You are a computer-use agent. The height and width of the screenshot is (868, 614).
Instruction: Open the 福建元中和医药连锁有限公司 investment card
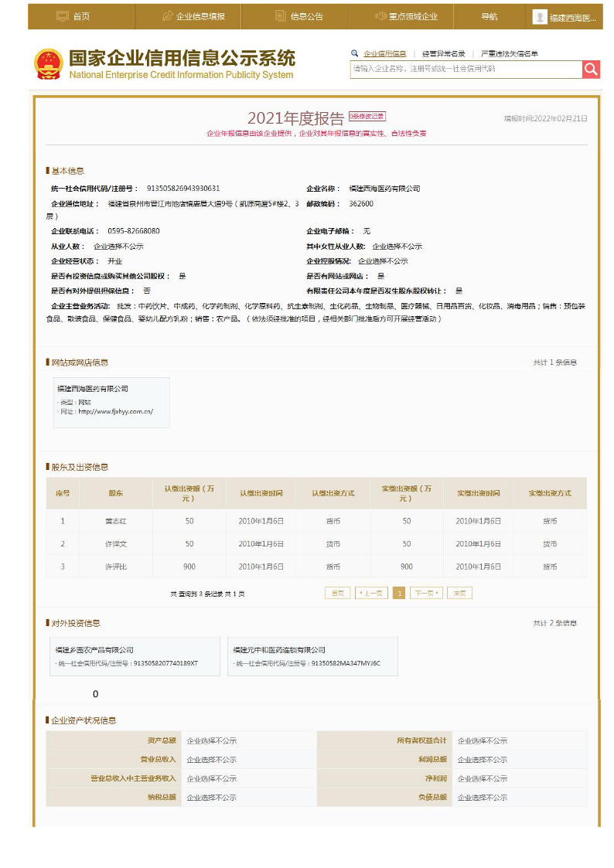coord(313,656)
